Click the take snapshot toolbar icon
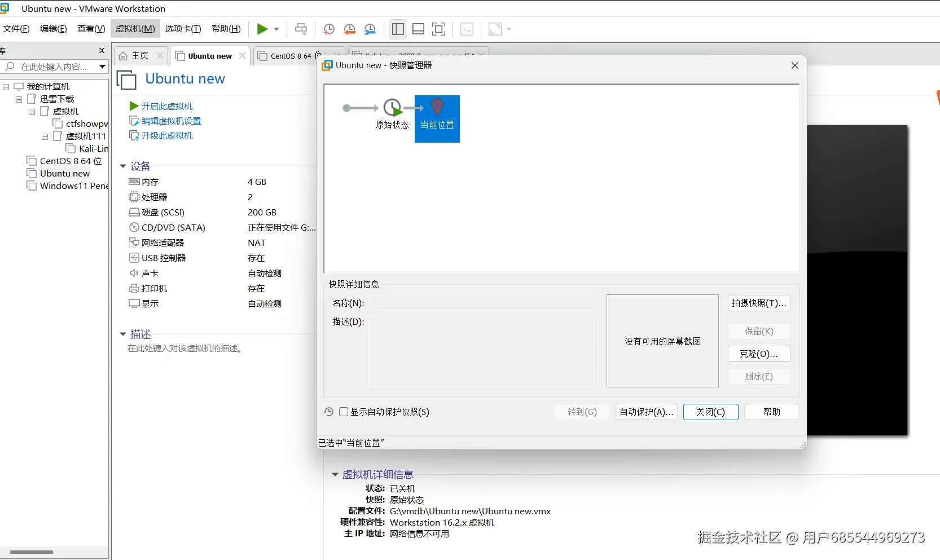 click(330, 29)
